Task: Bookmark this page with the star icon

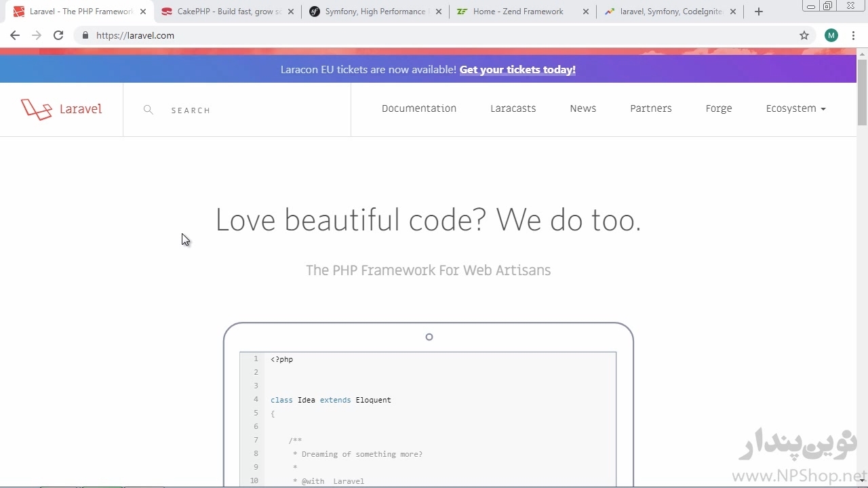Action: click(804, 35)
